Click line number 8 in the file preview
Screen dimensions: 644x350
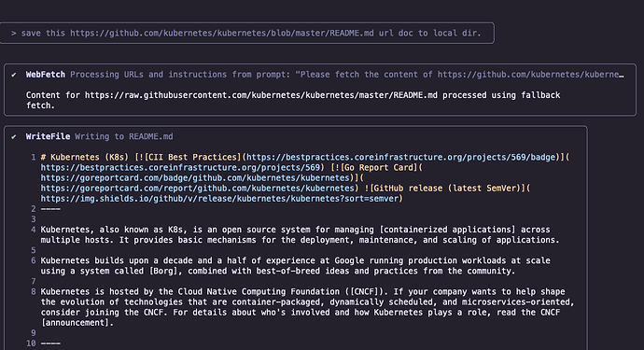(34, 291)
